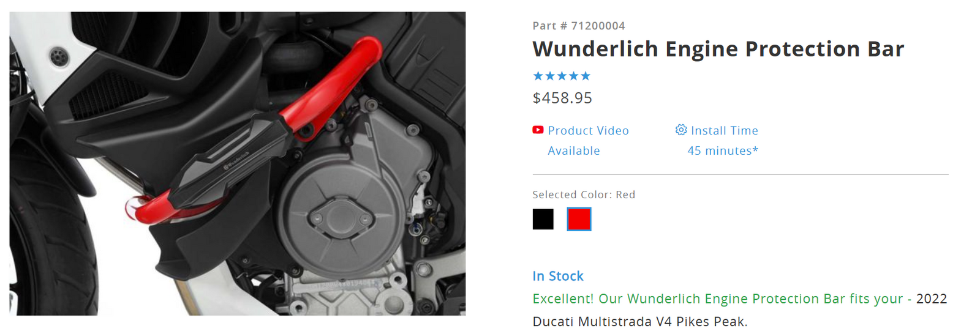
Task: Click the 45 minutes* install estimate
Action: pyautogui.click(x=723, y=150)
